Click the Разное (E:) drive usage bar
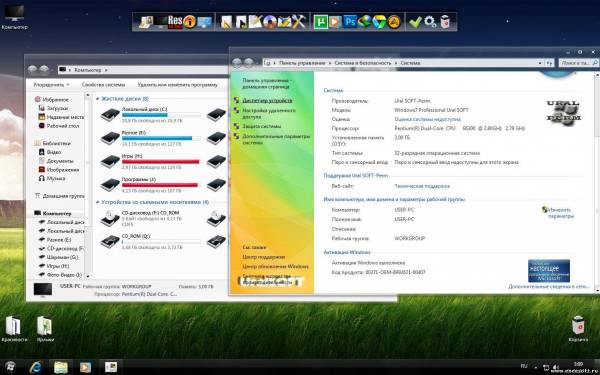Screen dimensions: 600x375 click(x=161, y=138)
